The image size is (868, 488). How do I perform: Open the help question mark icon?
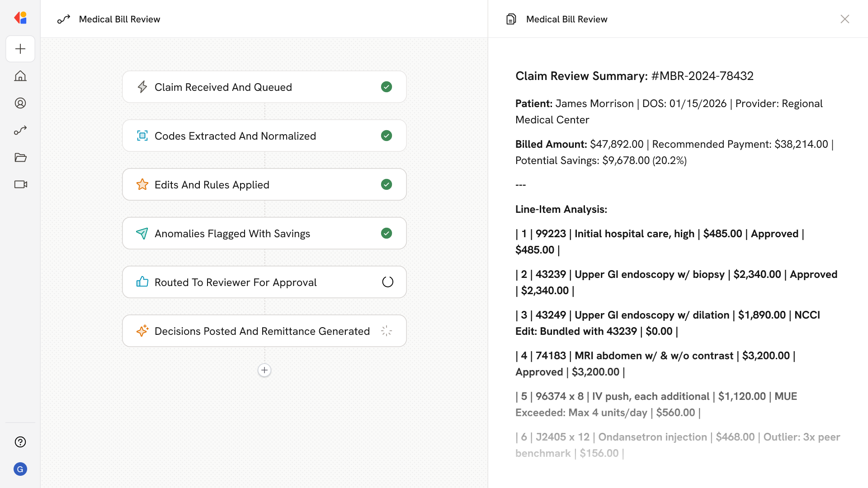20,442
